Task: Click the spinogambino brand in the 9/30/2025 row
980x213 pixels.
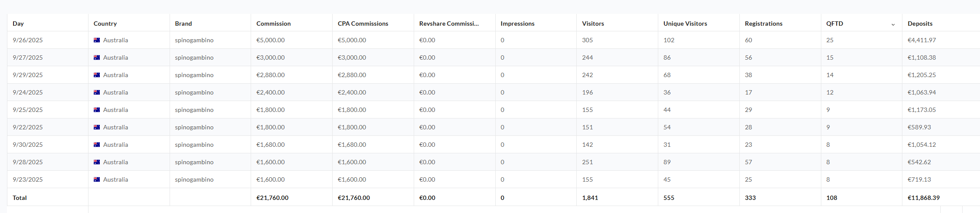Action: pos(194,145)
